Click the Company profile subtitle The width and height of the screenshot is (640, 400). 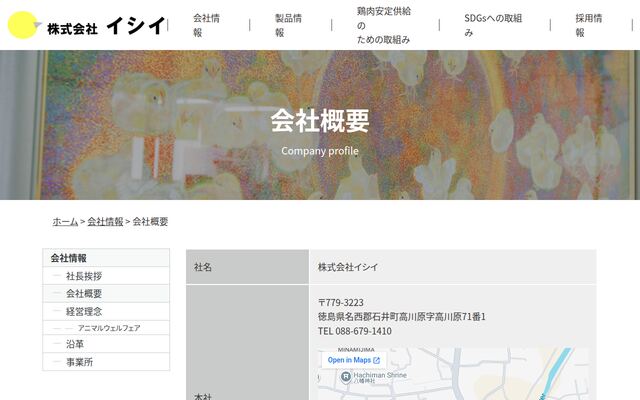point(320,151)
